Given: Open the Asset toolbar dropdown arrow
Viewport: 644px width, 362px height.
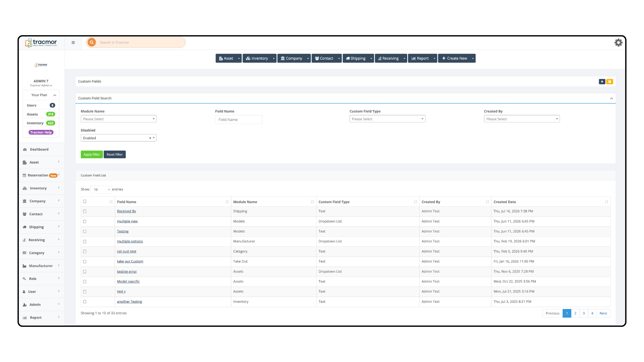Looking at the screenshot, I should coord(239,58).
